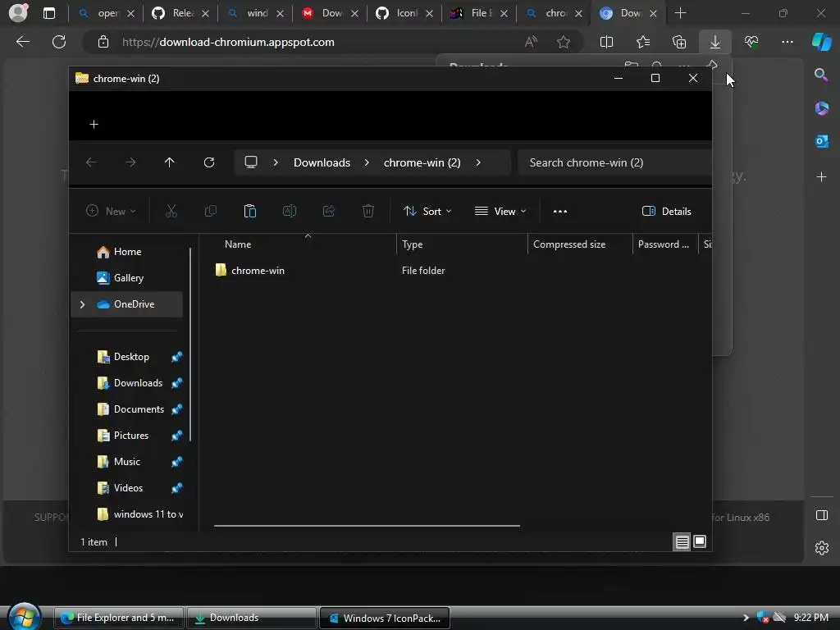840x630 pixels.
Task: Click the Share icon in Explorer toolbar
Action: [x=329, y=211]
